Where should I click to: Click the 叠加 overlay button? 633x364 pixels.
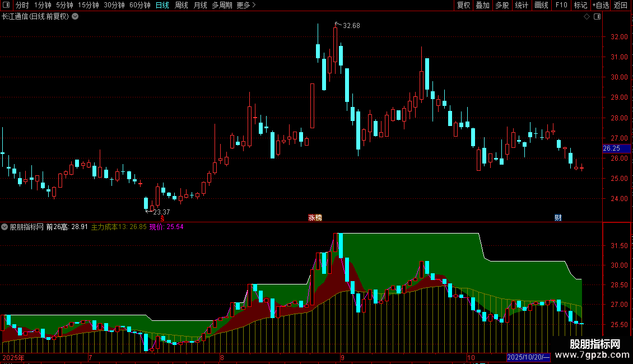pos(483,5)
